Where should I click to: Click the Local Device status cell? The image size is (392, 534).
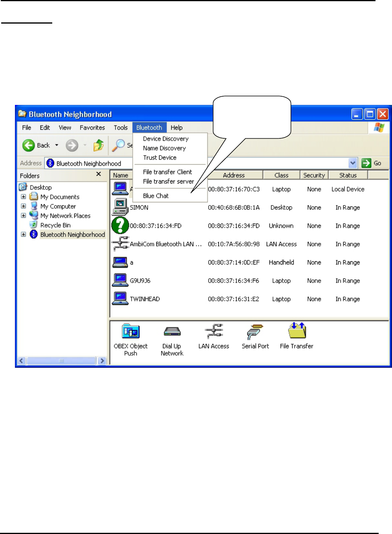348,189
